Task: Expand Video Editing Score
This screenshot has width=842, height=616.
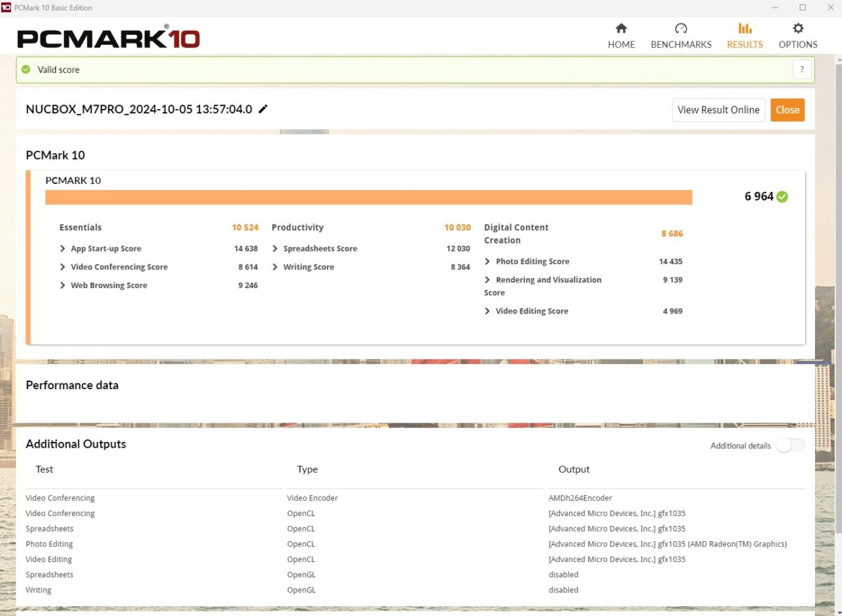Action: 488,311
